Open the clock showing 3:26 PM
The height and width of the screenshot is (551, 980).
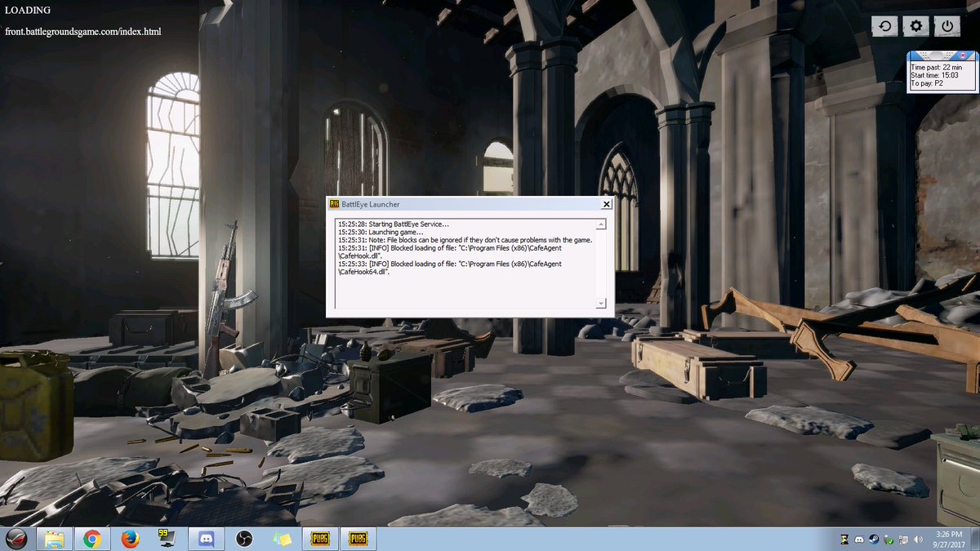947,539
